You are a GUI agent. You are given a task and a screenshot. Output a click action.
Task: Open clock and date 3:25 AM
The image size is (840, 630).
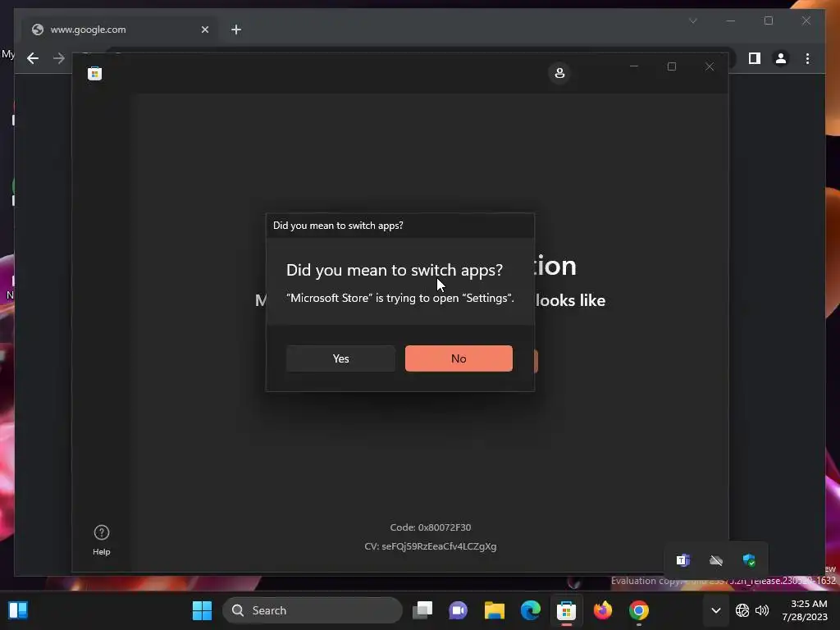pyautogui.click(x=805, y=610)
